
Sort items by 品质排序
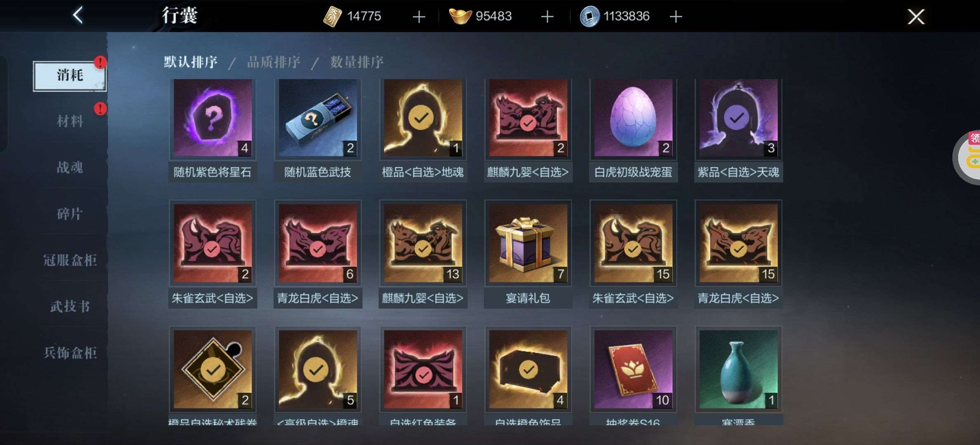(273, 62)
